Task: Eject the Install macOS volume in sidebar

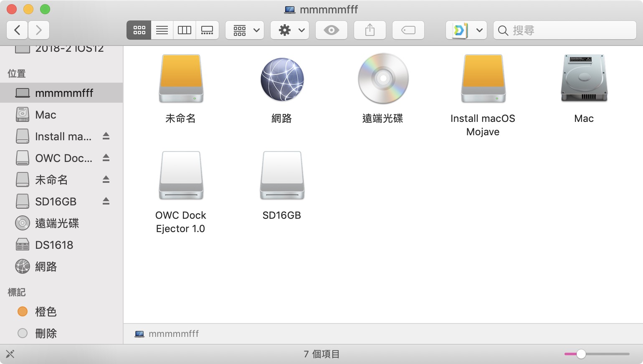Action: [x=106, y=136]
